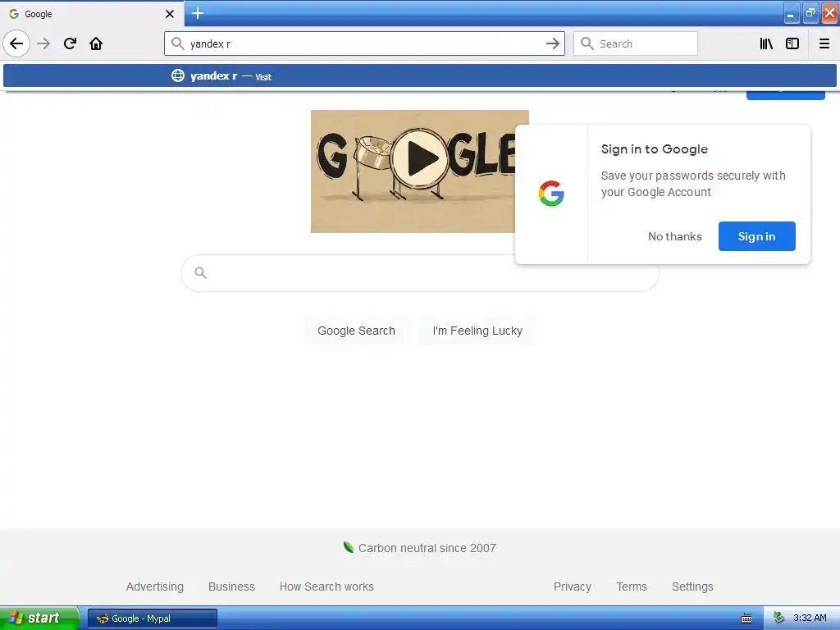
Task: Open the Windows start menu
Action: pos(39,618)
